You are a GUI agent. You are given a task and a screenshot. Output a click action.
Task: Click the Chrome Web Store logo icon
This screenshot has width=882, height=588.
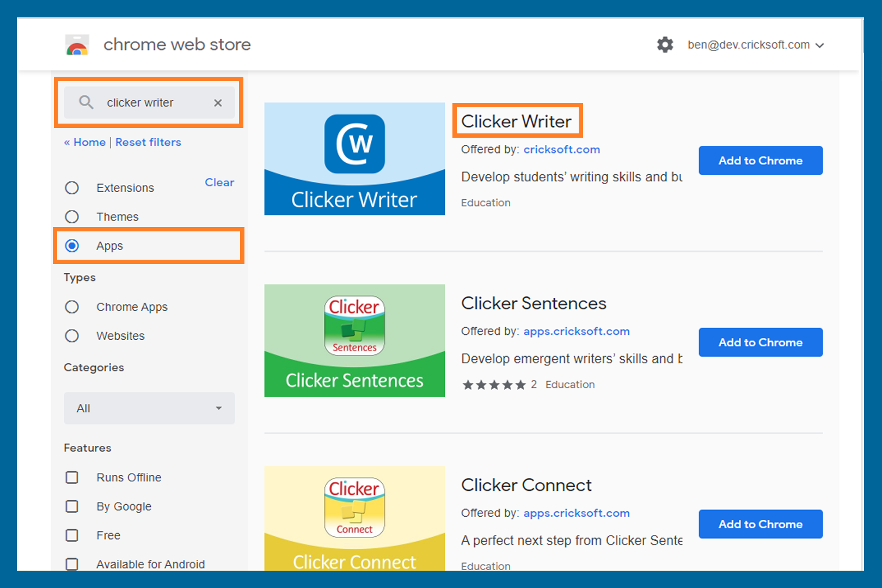tap(77, 45)
